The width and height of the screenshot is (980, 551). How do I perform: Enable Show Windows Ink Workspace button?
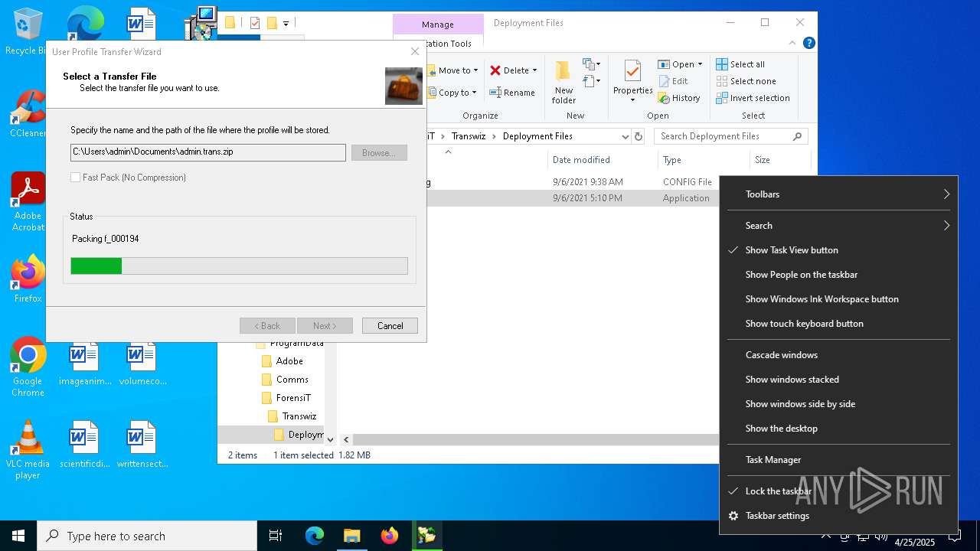coord(838,299)
